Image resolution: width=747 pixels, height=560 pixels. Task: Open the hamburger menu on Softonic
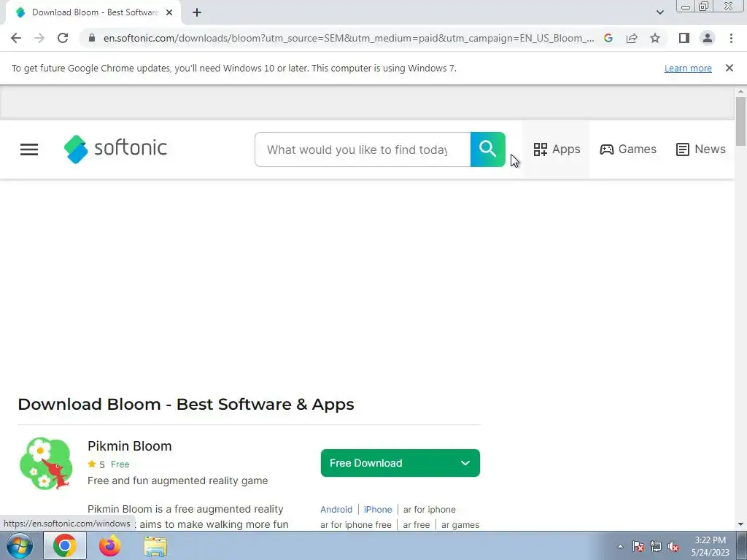(29, 149)
